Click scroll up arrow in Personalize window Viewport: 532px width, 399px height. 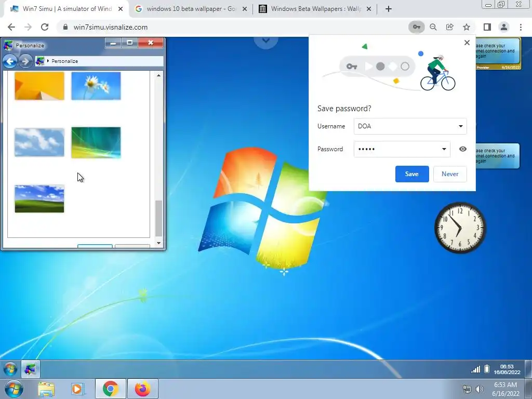158,75
